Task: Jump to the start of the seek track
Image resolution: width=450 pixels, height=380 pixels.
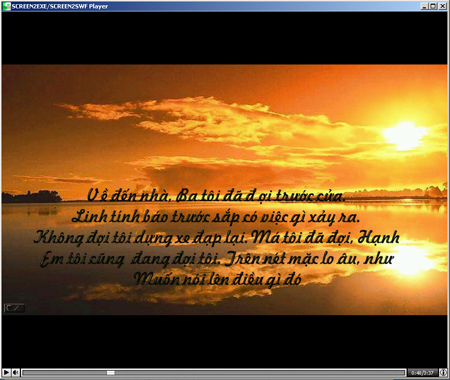Action: point(24,373)
